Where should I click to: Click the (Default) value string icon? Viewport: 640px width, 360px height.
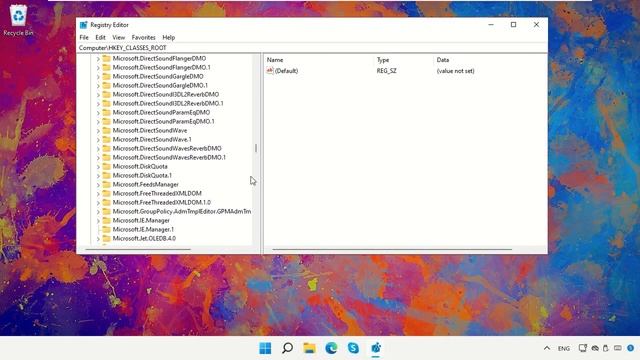click(270, 71)
